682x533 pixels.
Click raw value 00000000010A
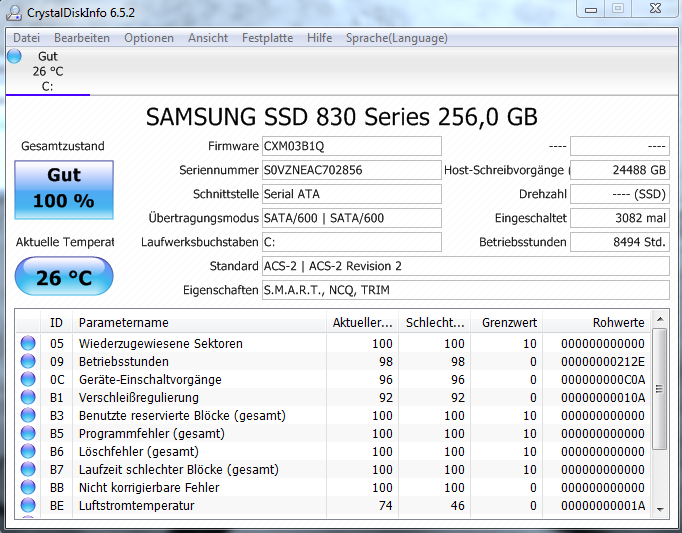point(603,398)
